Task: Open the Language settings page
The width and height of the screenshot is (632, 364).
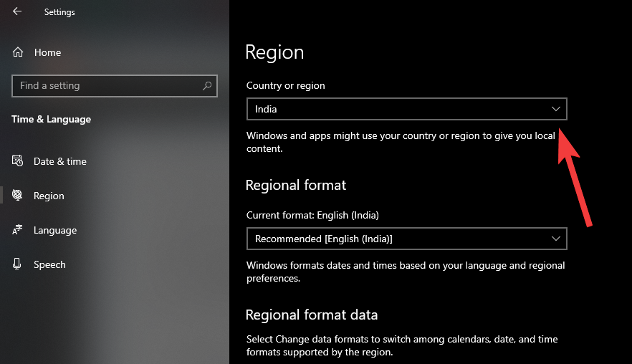Action: tap(55, 230)
